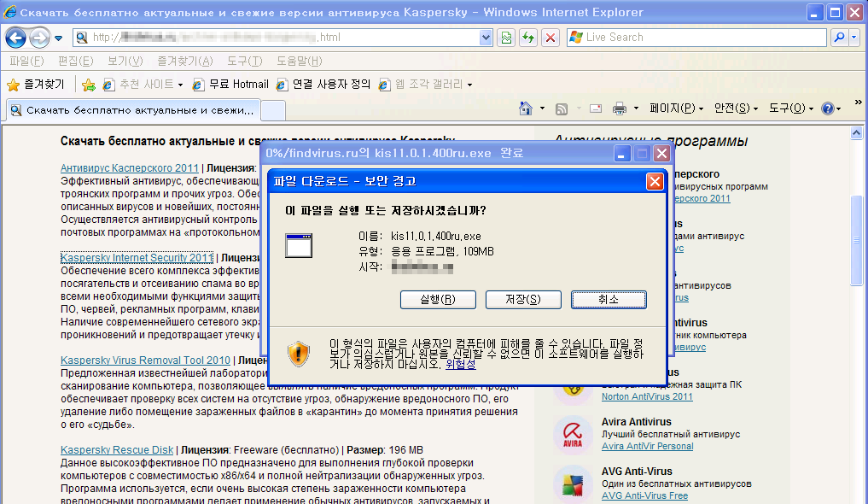Click the Live Search magnifier button
This screenshot has width=868, height=504.
839,38
